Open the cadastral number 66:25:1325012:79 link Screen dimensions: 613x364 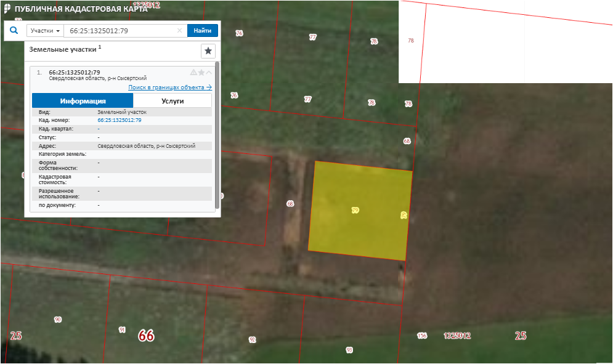coord(120,120)
